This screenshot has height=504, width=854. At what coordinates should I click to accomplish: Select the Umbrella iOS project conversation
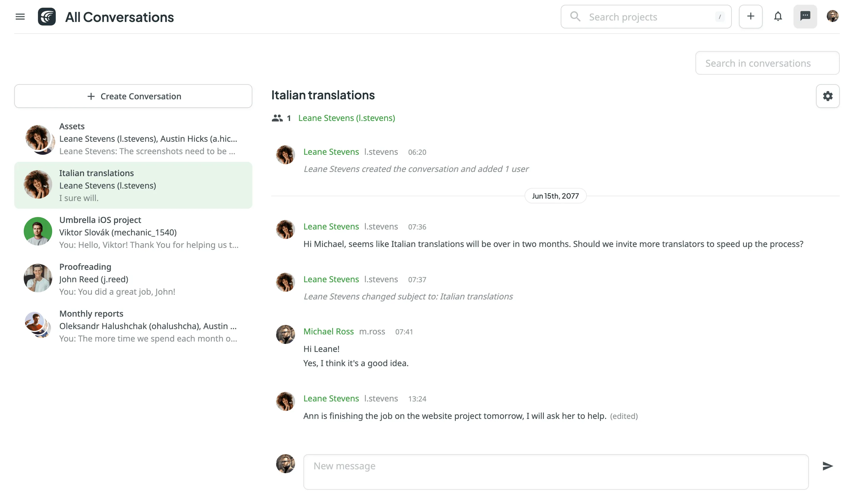133,232
